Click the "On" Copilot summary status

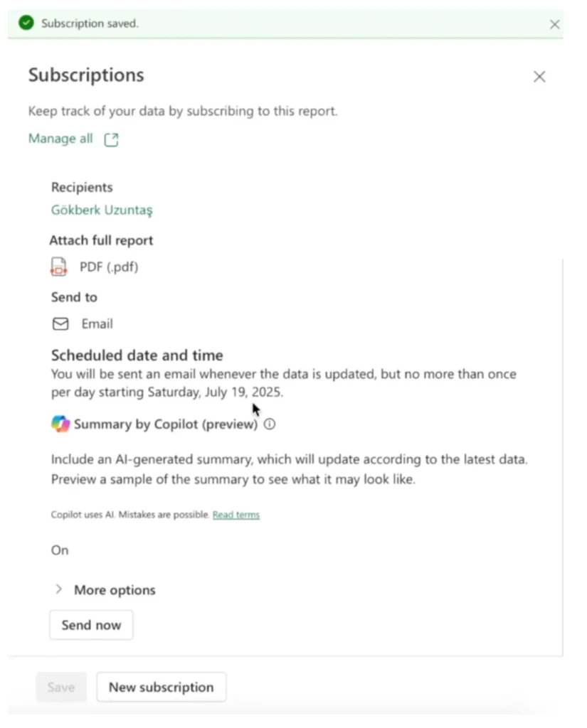click(60, 550)
